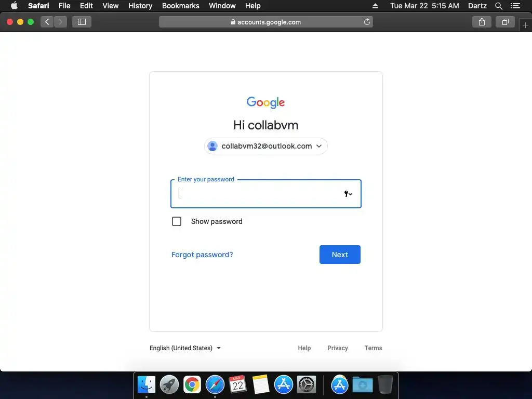Open the File menu
This screenshot has height=399, width=532.
click(x=64, y=6)
